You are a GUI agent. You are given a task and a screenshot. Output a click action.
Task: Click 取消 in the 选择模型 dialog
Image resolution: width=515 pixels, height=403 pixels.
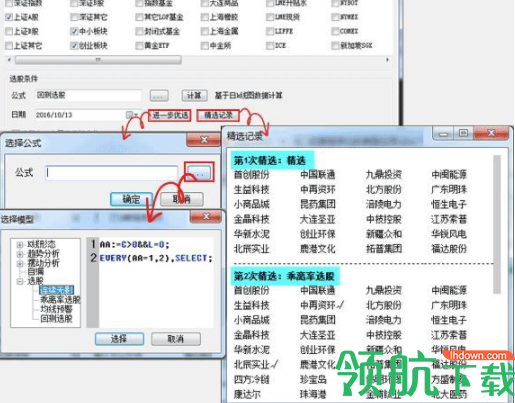[176, 339]
